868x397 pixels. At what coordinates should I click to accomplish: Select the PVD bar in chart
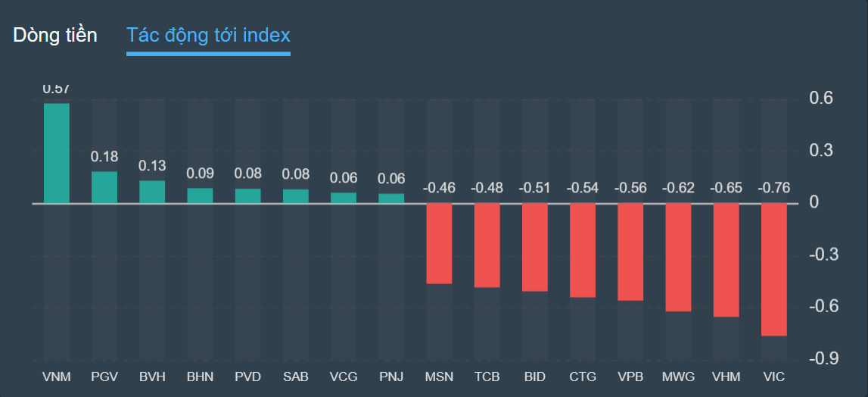point(248,196)
